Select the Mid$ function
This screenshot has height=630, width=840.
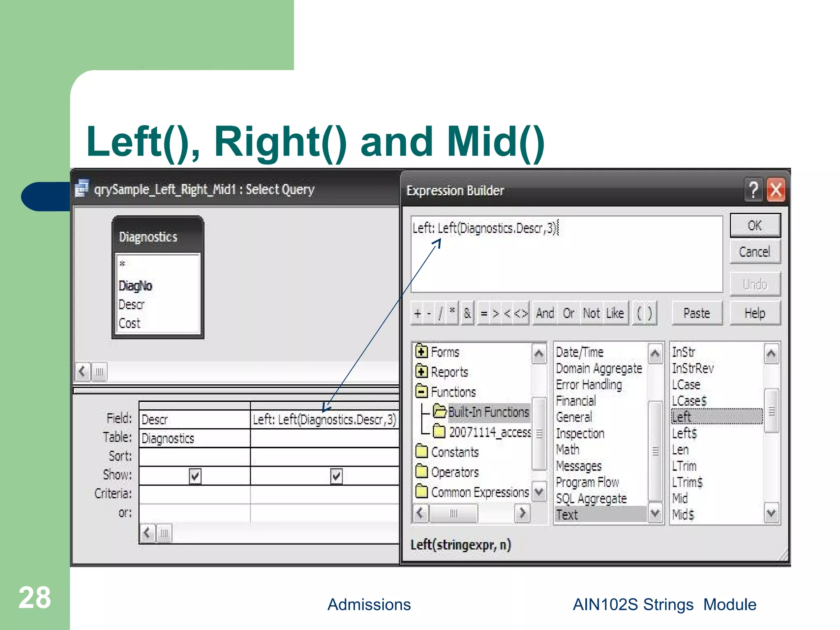click(683, 514)
